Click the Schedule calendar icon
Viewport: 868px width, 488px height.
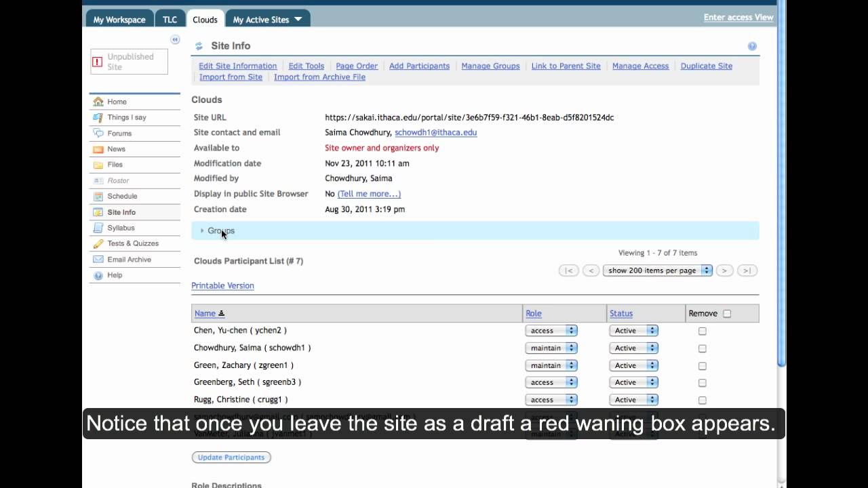pos(98,197)
